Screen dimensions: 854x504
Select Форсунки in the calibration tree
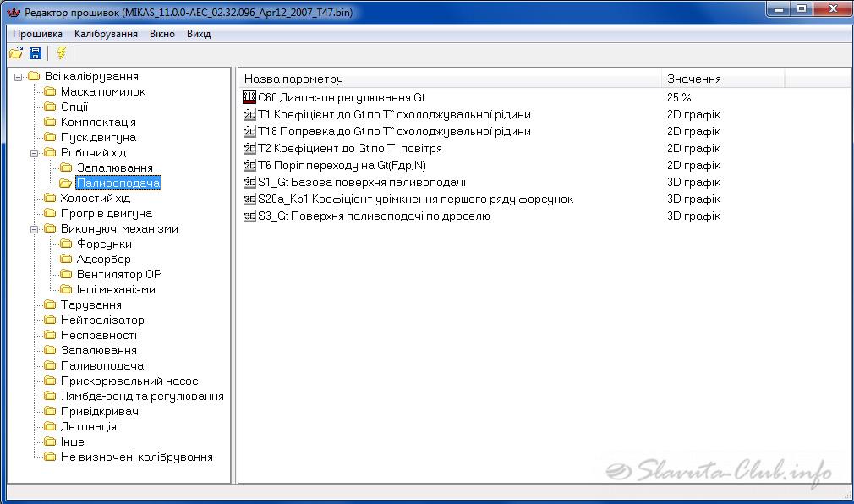point(104,244)
